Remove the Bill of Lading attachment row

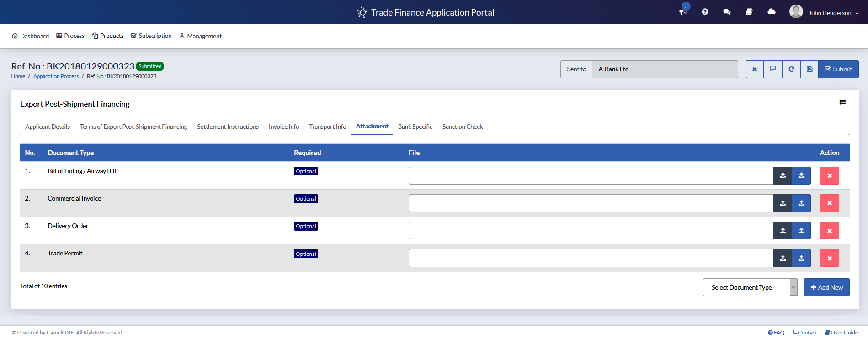pyautogui.click(x=829, y=176)
